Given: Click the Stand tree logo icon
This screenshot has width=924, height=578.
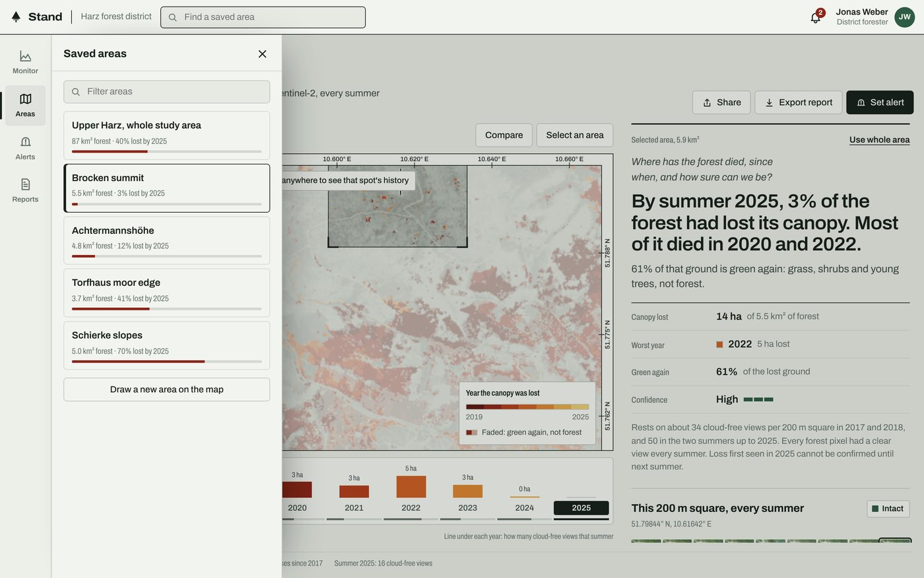Looking at the screenshot, I should (16, 17).
